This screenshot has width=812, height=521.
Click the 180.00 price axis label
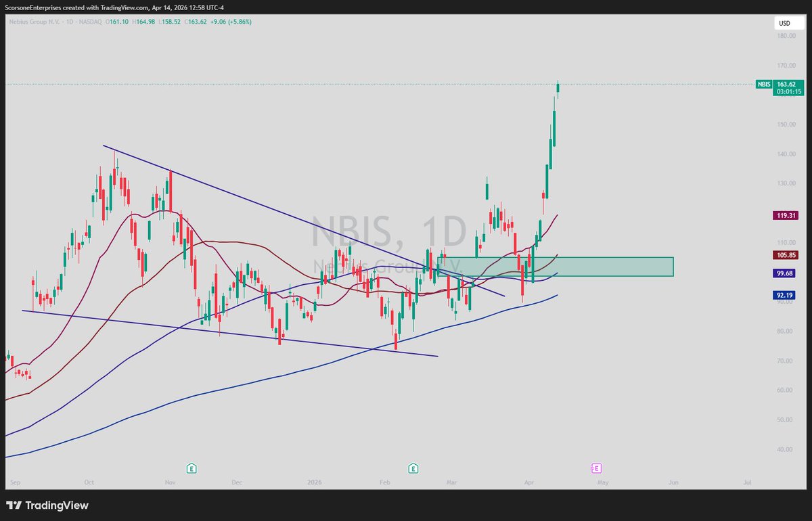786,36
